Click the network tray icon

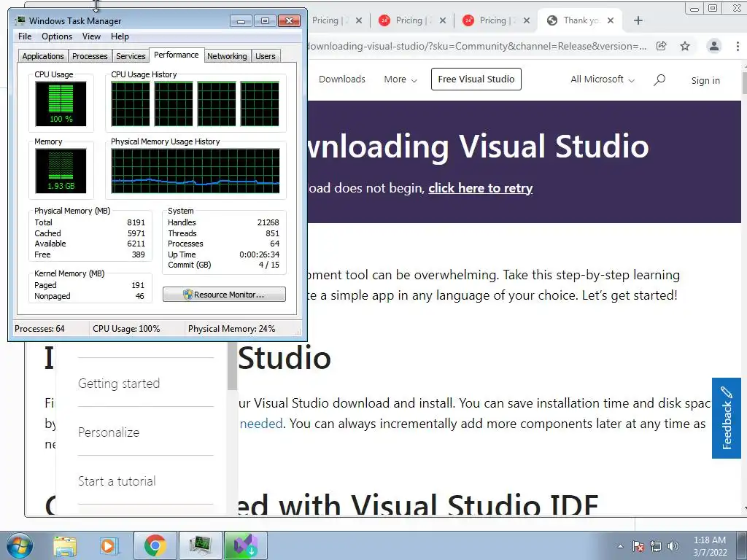pos(656,546)
